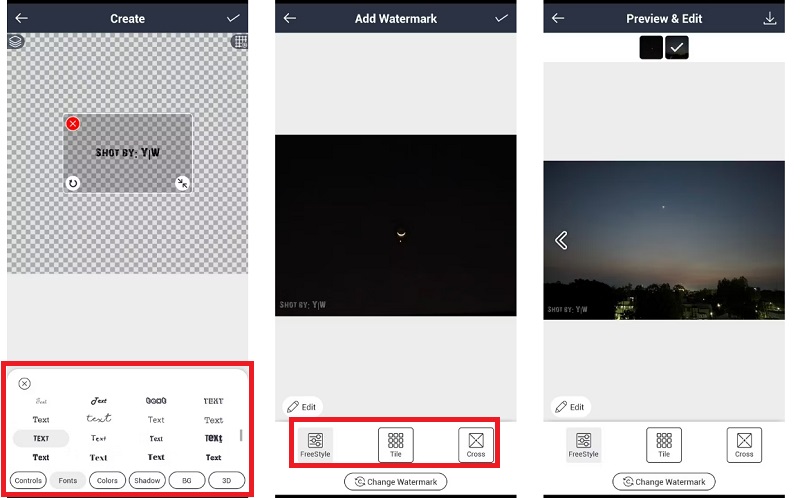This screenshot has width=800, height=498.
Task: Select Tile mode in Preview & Edit
Action: point(664,445)
